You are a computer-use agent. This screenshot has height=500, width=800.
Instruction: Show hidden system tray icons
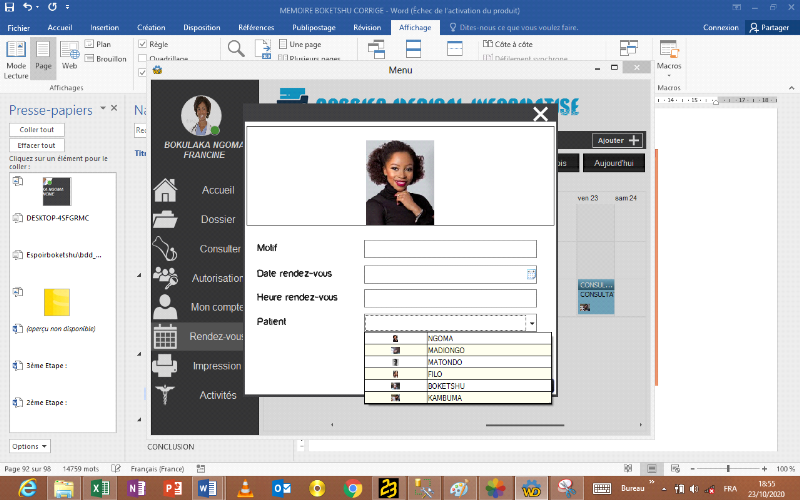(664, 489)
